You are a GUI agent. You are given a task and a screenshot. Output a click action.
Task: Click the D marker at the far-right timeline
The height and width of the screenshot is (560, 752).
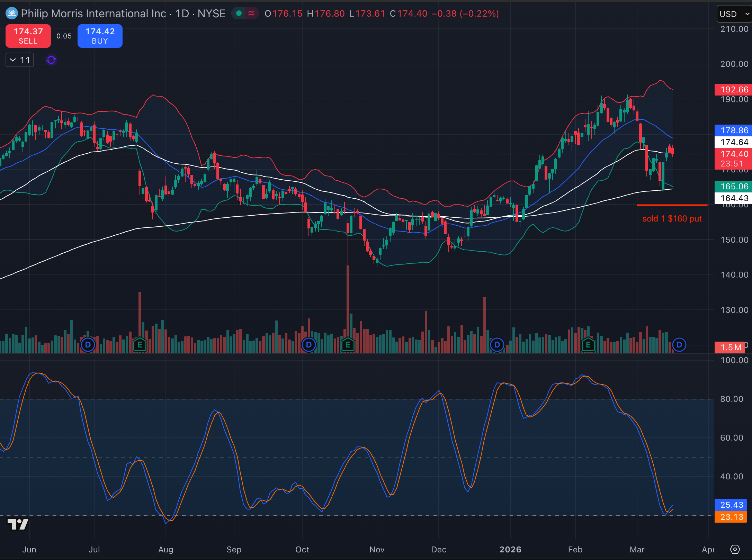tap(679, 344)
